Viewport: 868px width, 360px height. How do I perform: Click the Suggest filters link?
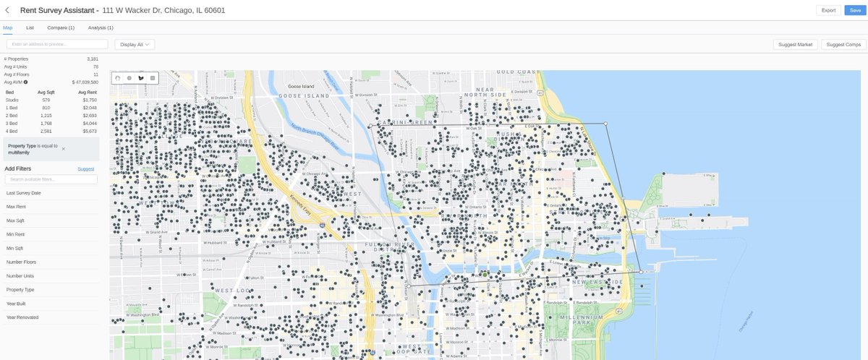point(86,168)
